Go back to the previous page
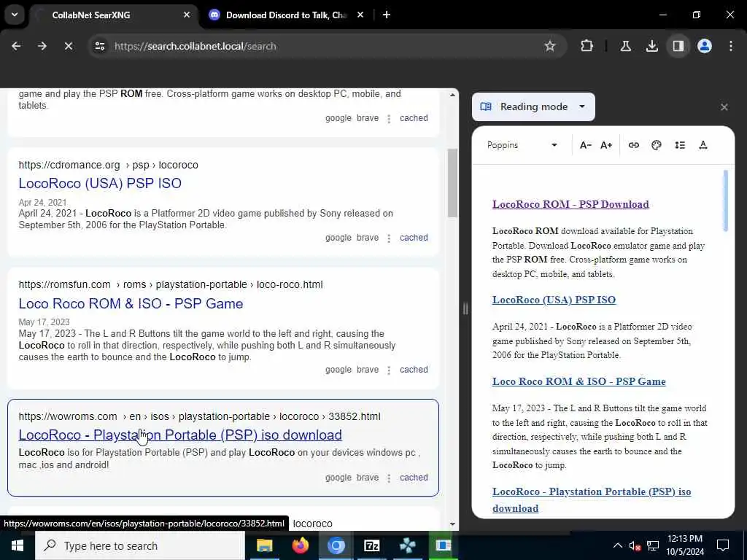This screenshot has width=747, height=560. 16,46
